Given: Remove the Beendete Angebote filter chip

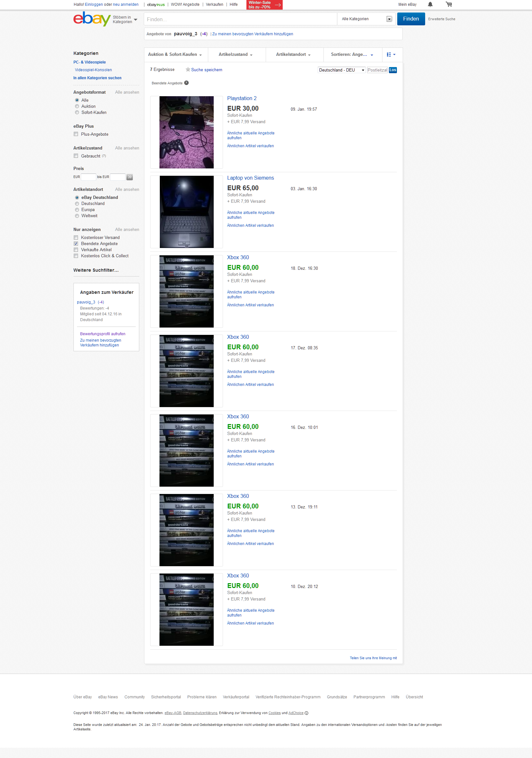Looking at the screenshot, I should pos(186,83).
